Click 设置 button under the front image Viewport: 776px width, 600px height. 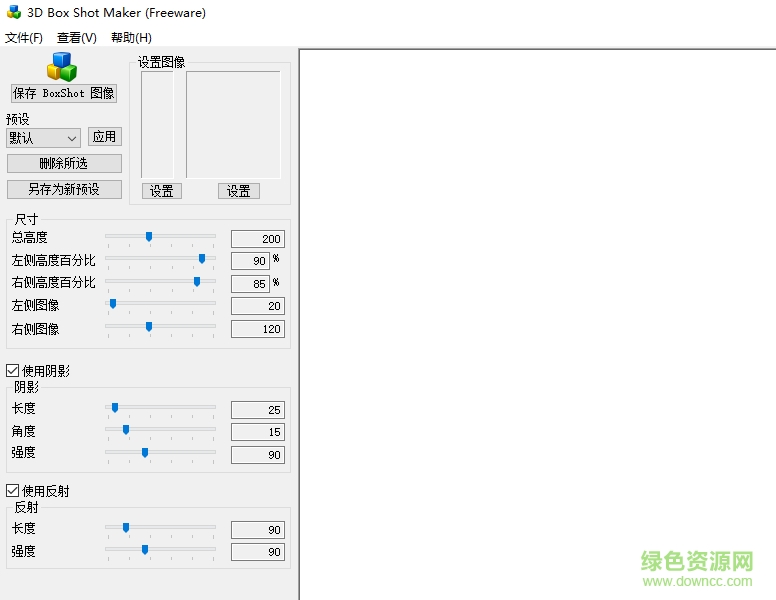click(x=239, y=191)
